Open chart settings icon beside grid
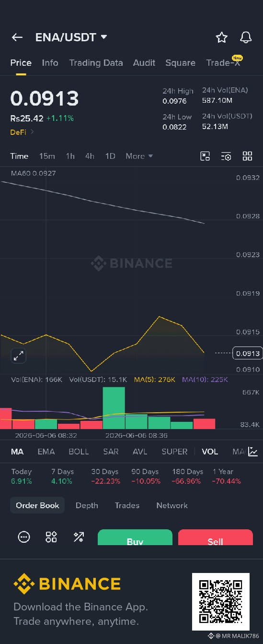The height and width of the screenshot is (644, 263). click(x=226, y=156)
